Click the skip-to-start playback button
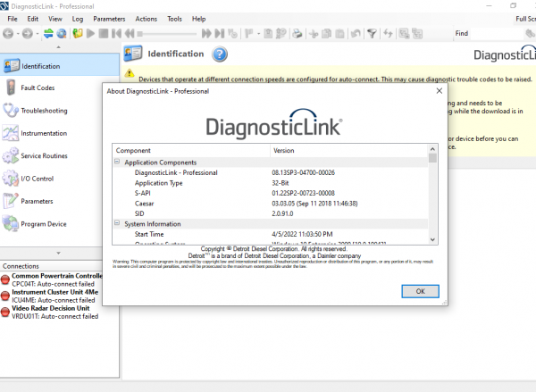Screen dimensions: 536x392 [x=116, y=34]
